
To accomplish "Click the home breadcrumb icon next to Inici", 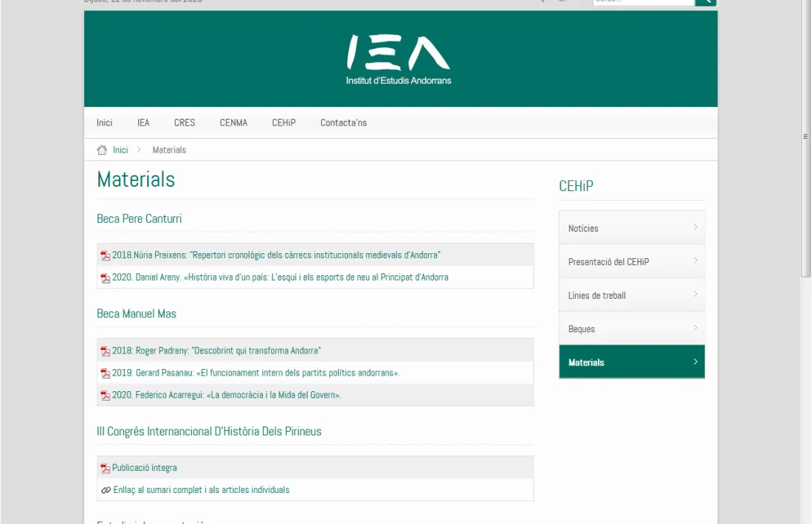I will click(102, 149).
